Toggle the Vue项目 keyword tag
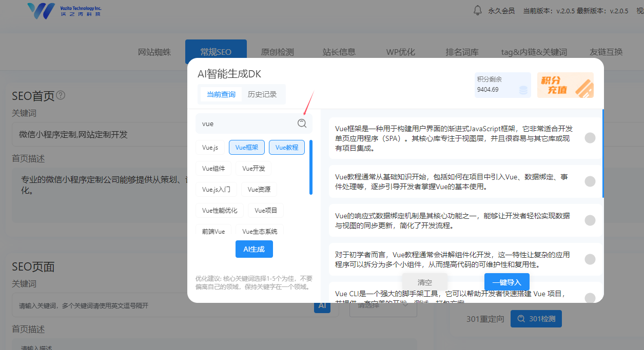Image resolution: width=644 pixels, height=350 pixels. coord(266,210)
